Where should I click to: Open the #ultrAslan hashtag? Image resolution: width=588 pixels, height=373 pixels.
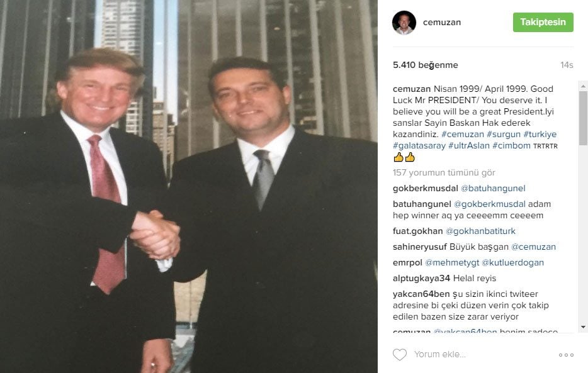pos(469,145)
